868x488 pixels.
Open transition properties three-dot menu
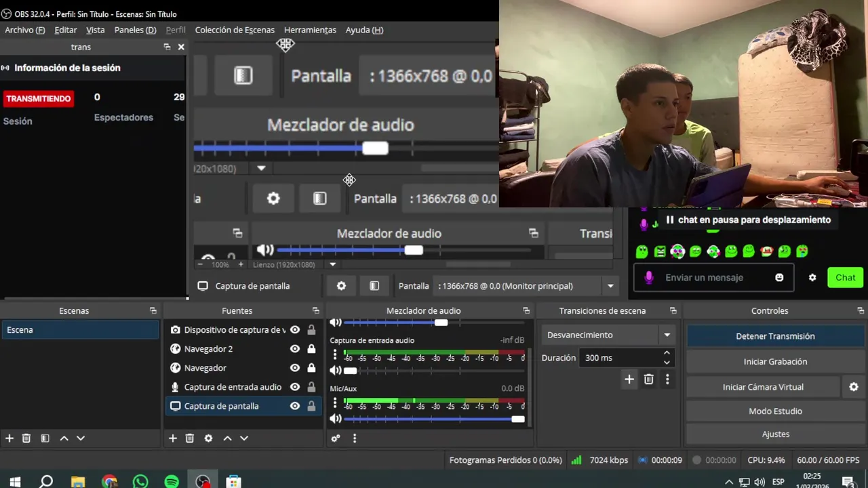667,380
